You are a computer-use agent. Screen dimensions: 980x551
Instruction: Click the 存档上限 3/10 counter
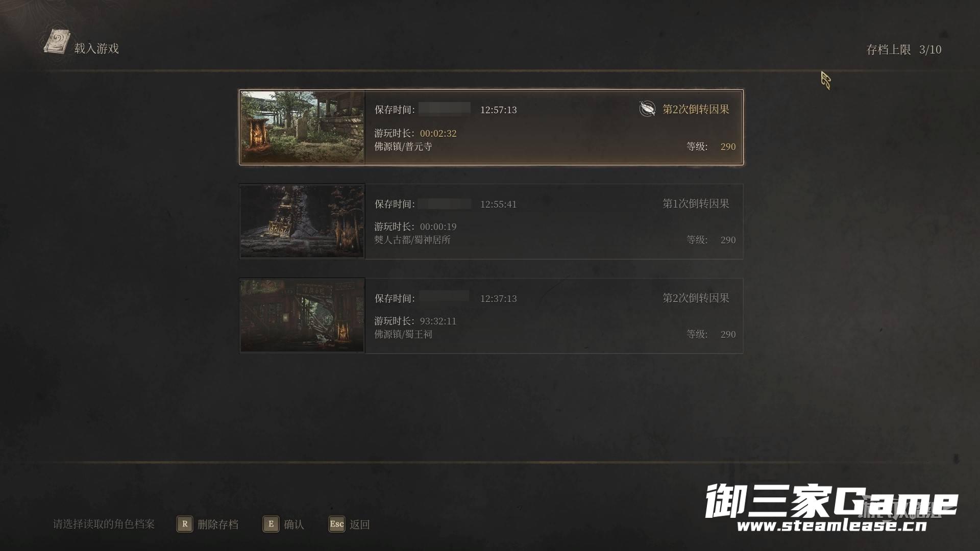[904, 49]
